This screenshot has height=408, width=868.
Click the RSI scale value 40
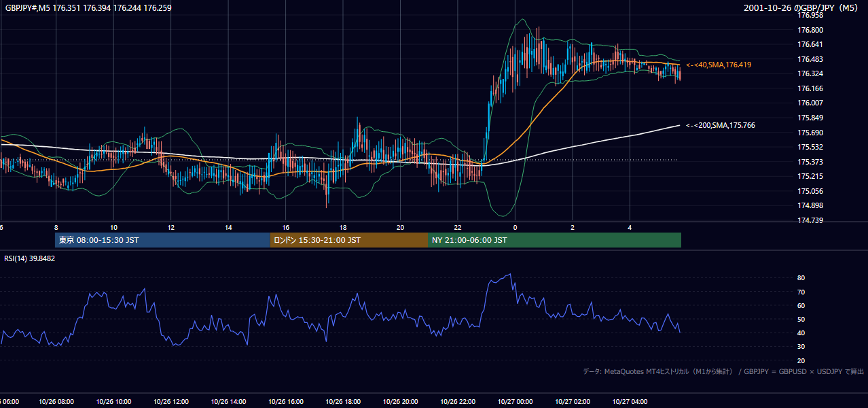pyautogui.click(x=801, y=333)
